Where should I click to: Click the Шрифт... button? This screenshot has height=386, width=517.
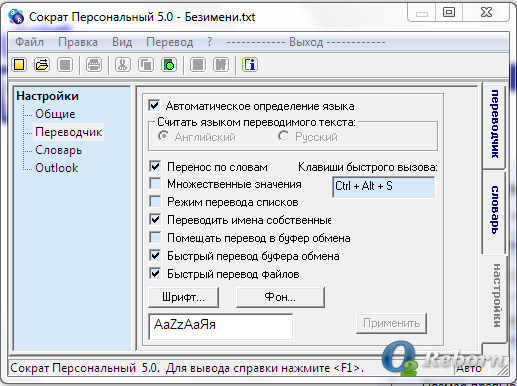pos(184,297)
